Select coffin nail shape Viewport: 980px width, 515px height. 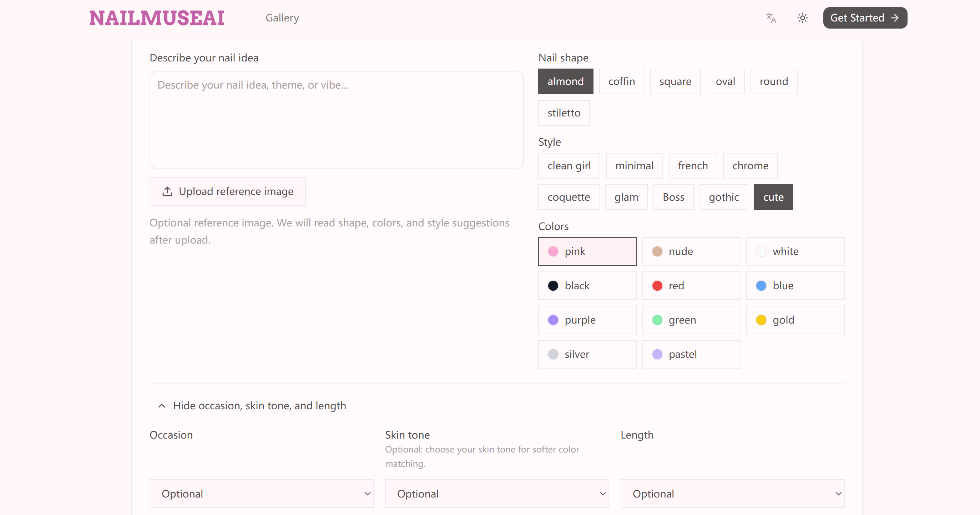point(621,81)
